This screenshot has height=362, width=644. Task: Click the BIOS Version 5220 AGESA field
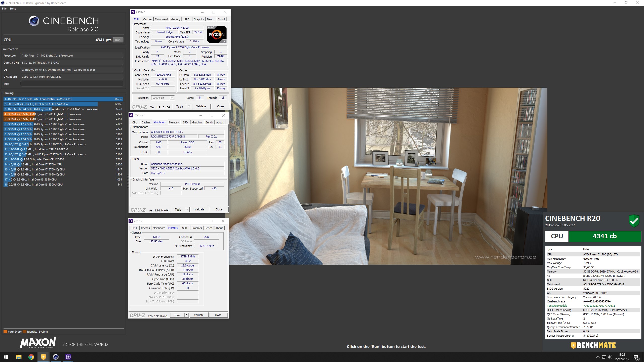(x=187, y=168)
